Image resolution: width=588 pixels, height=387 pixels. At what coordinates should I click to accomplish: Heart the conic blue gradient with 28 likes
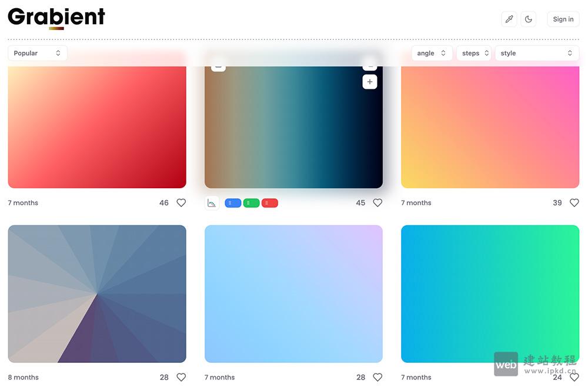click(x=181, y=378)
